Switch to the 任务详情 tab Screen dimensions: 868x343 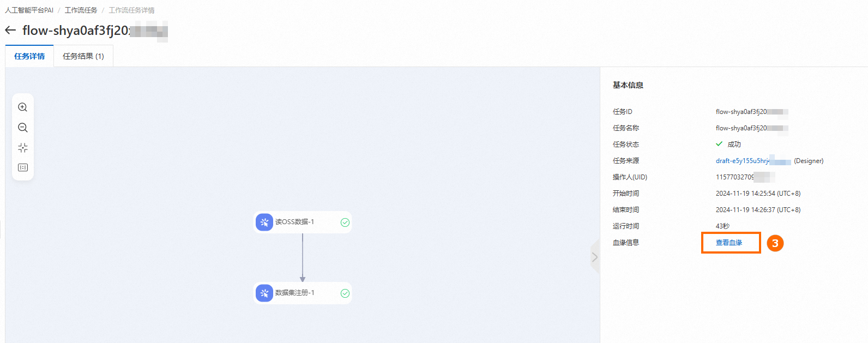tap(29, 56)
